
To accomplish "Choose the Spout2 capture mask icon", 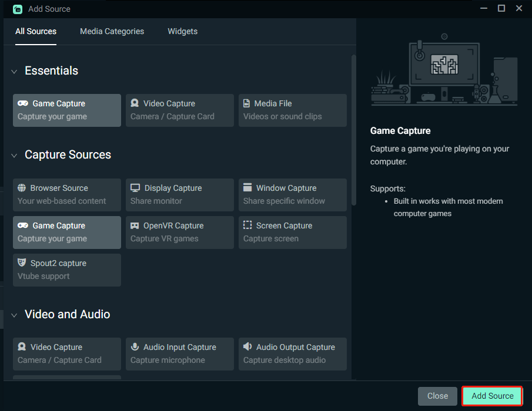I will click(x=22, y=263).
